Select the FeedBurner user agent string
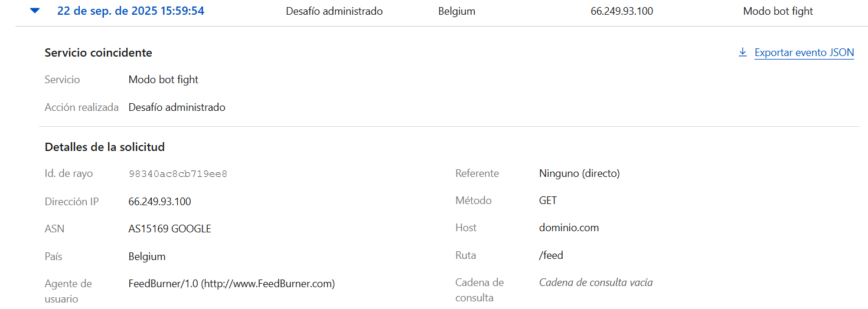Image resolution: width=868 pixels, height=309 pixels. tap(231, 284)
